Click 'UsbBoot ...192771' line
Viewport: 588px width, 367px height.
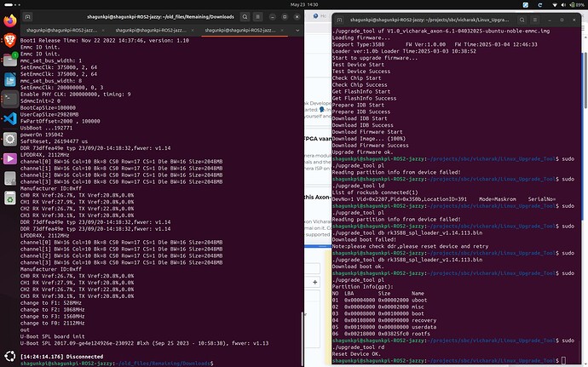tap(47, 128)
